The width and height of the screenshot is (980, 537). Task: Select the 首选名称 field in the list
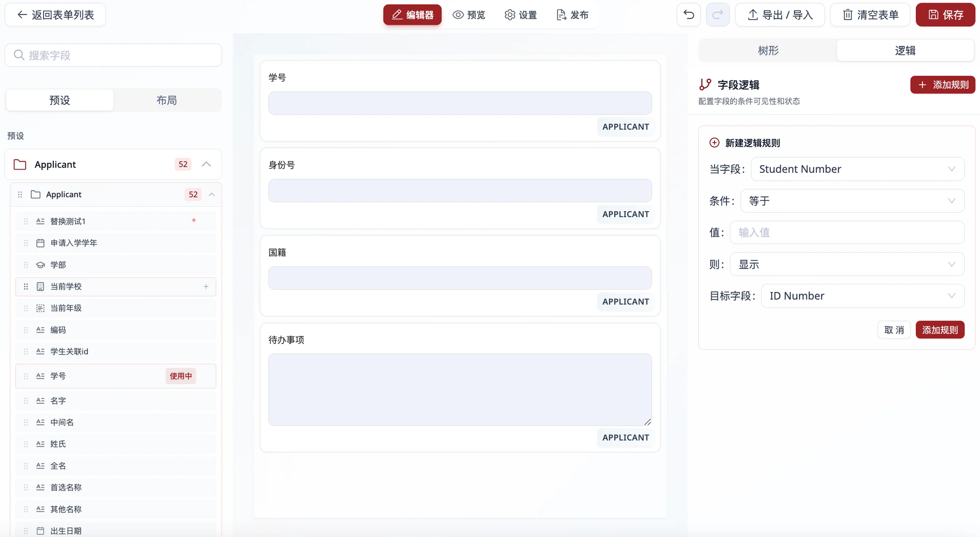116,487
